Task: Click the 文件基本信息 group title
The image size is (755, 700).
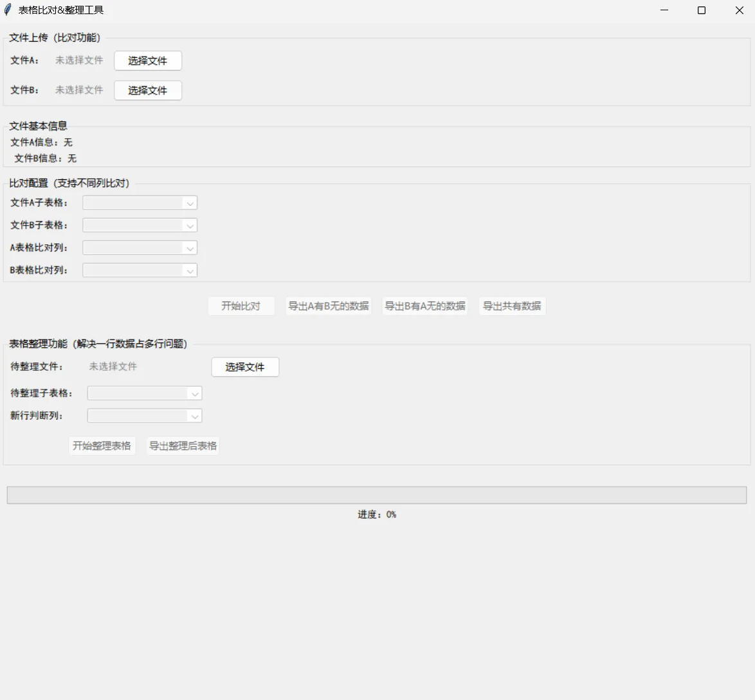Action: coord(38,126)
